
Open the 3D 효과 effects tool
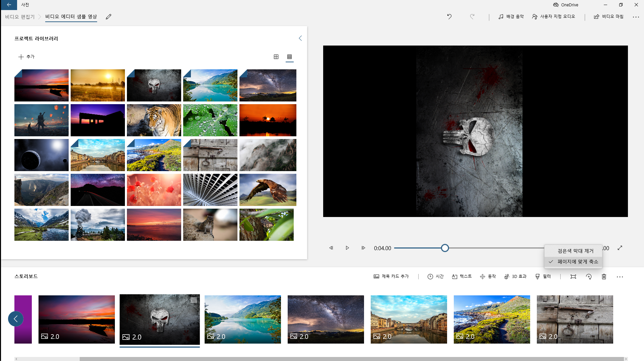tap(515, 276)
